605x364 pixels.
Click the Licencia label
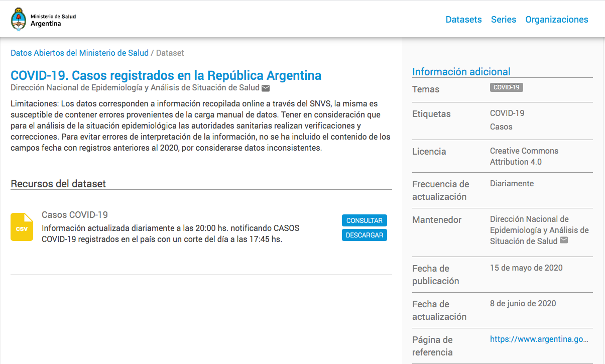pos(429,151)
